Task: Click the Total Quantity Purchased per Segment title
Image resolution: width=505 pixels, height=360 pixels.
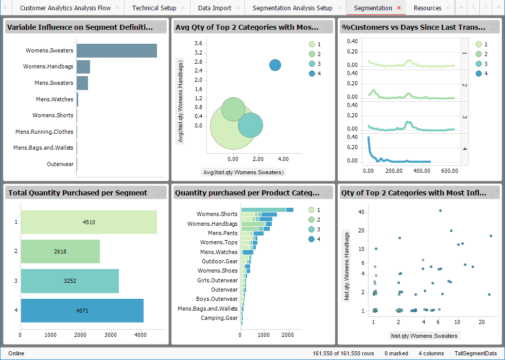Action: [77, 193]
